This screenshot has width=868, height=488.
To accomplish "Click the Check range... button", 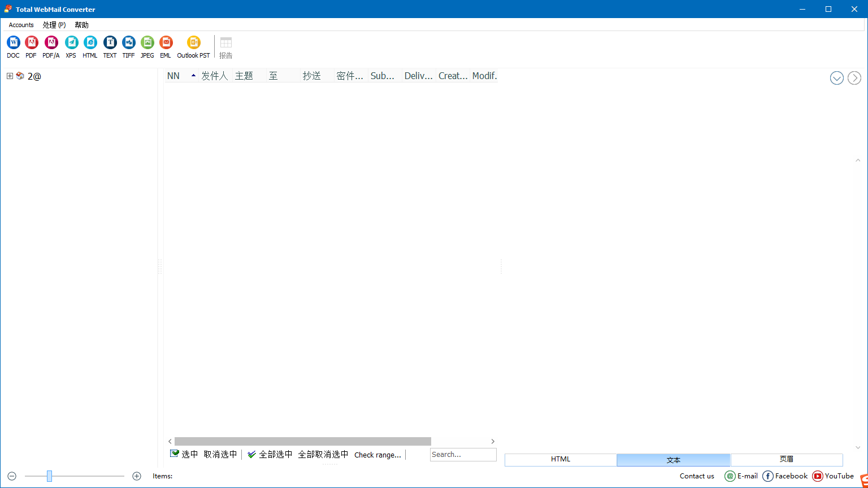I will 377,455.
